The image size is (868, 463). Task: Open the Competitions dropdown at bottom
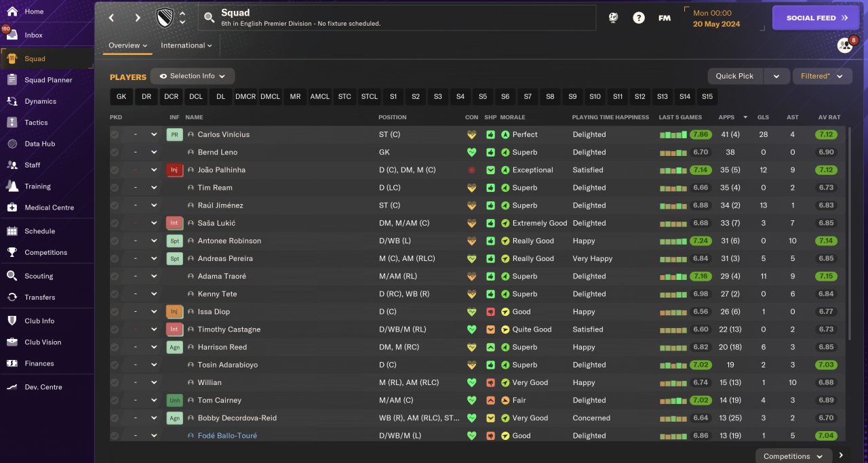tap(793, 456)
